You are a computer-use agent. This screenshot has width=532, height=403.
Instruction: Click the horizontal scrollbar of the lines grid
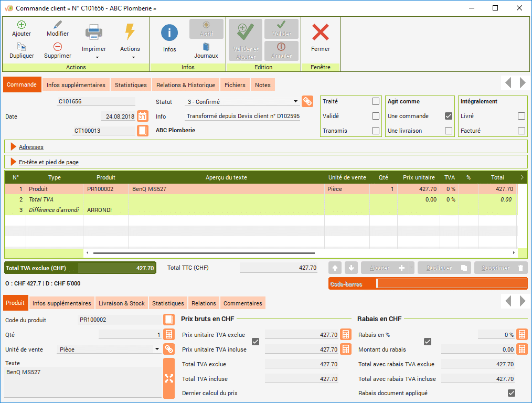pos(299,253)
